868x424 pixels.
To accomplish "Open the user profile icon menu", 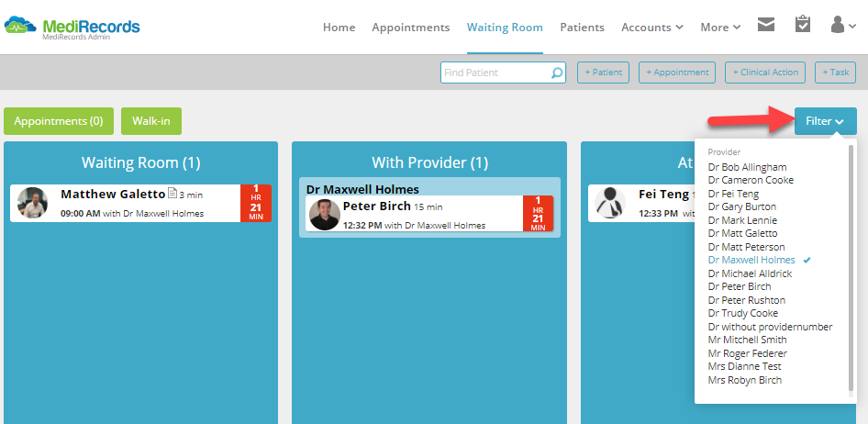I will pos(843,25).
